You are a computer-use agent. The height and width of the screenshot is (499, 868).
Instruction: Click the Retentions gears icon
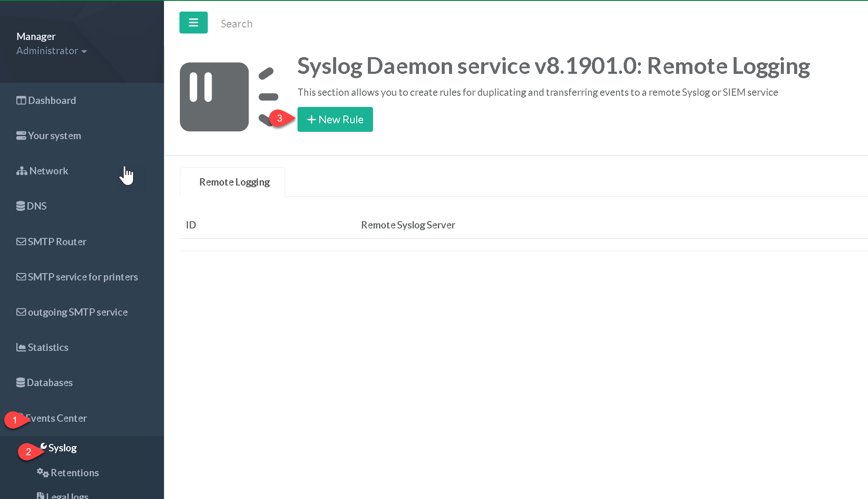tap(42, 472)
